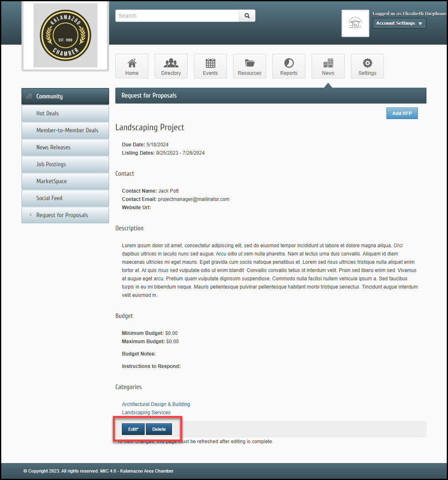Open Hot Deals in the sidebar

(65, 113)
